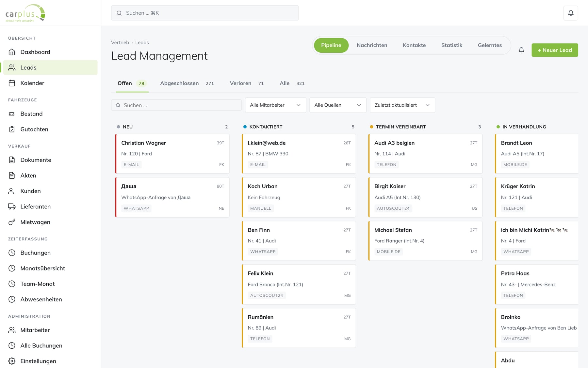The image size is (588, 368).
Task: Click the Kalender calendar icon
Action: click(x=12, y=83)
